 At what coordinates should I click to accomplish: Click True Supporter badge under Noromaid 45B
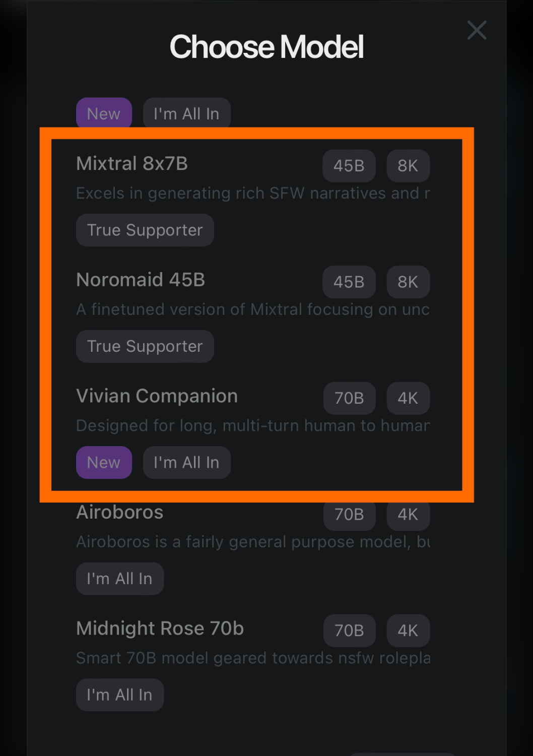[x=145, y=346]
